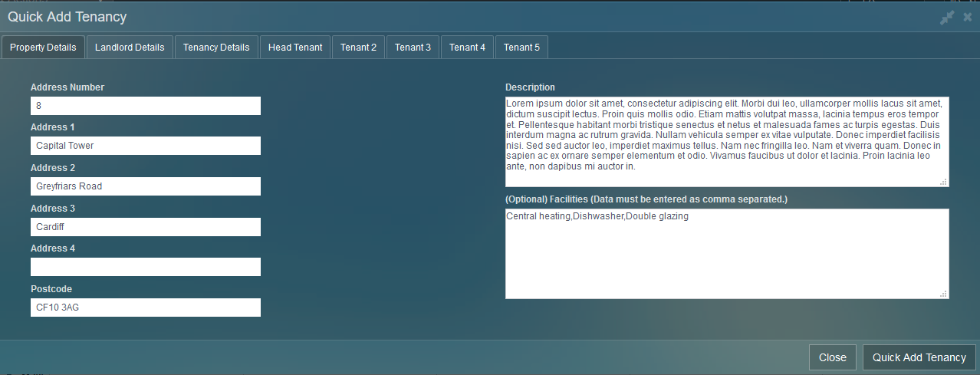Open the Tenant 2 tab
Image resolution: width=980 pixels, height=375 pixels.
click(x=358, y=47)
